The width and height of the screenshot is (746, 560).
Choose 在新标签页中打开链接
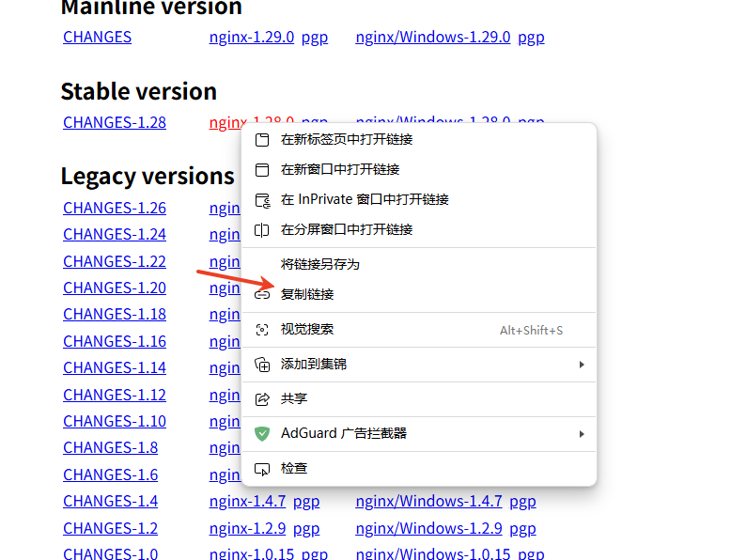pos(419,139)
